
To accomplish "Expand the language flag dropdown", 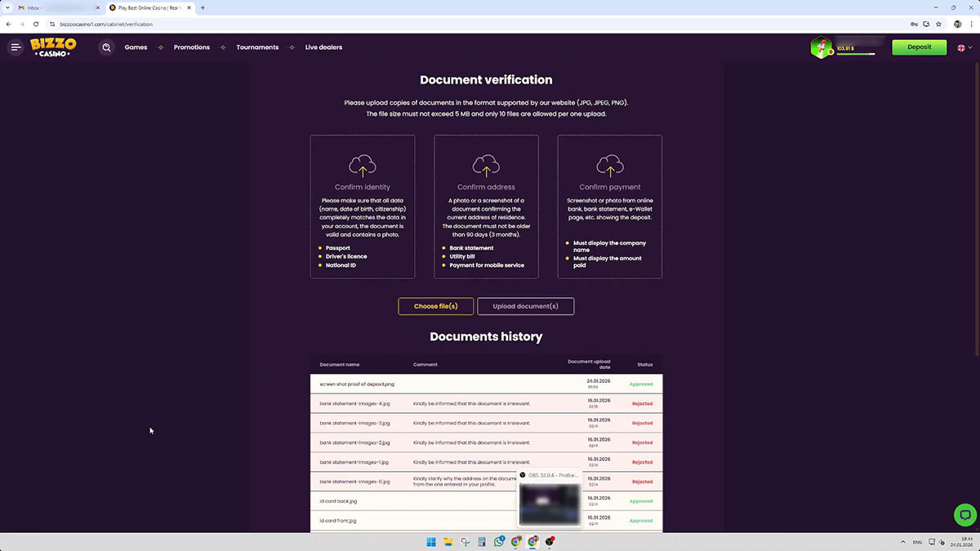I will [x=964, y=47].
